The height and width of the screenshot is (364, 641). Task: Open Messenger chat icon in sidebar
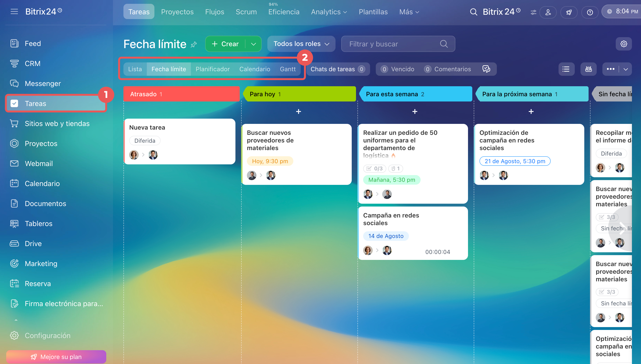tap(14, 83)
